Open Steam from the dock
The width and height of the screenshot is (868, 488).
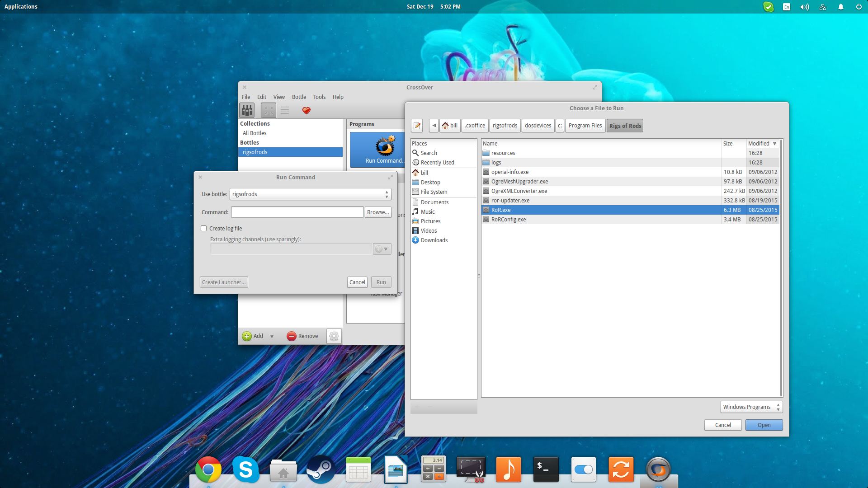(321, 470)
